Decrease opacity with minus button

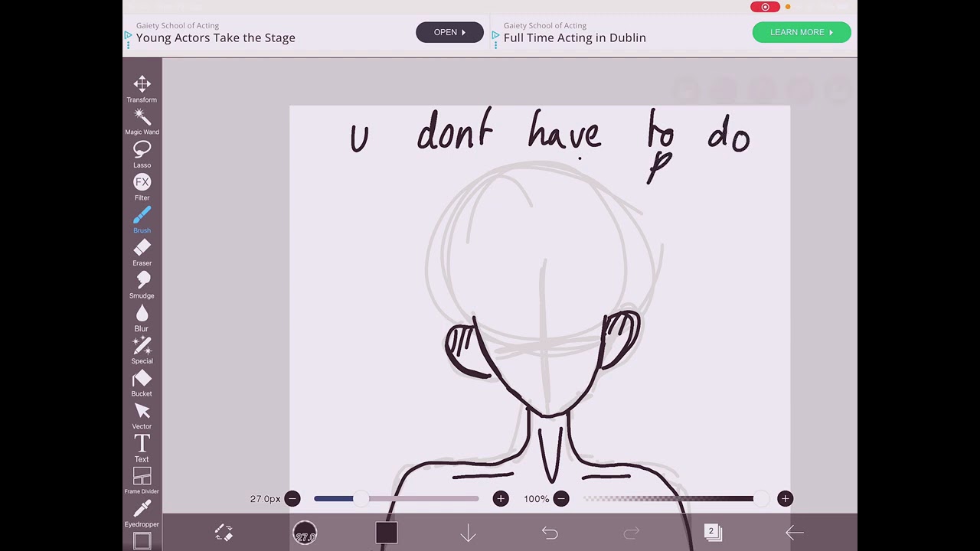(x=561, y=499)
